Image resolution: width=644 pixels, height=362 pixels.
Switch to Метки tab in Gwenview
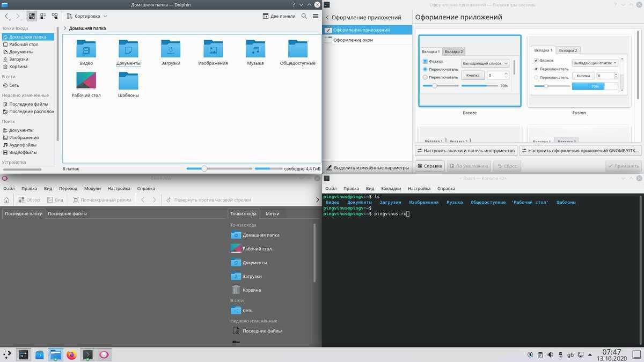coord(272,213)
